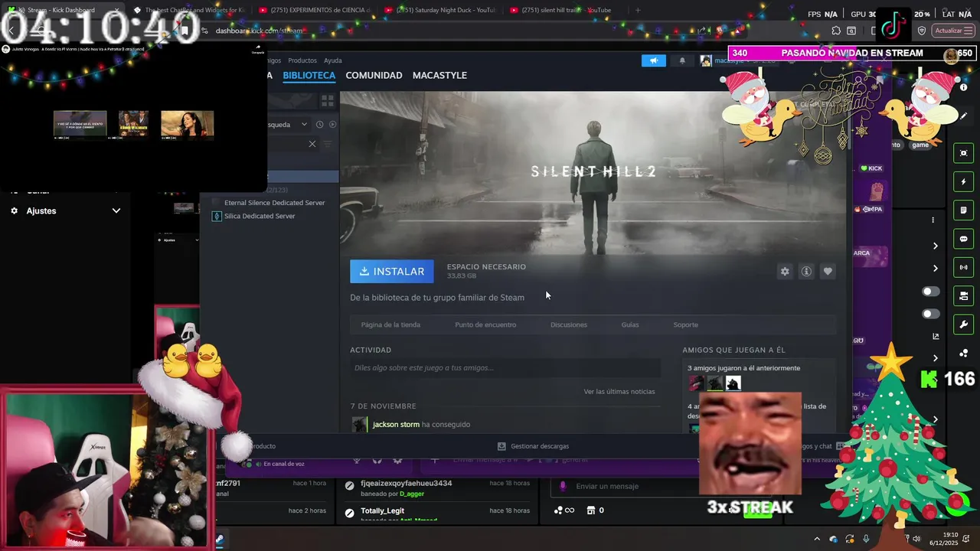Screen dimensions: 980x551
Task: Open the Productos menu
Action: click(x=302, y=60)
